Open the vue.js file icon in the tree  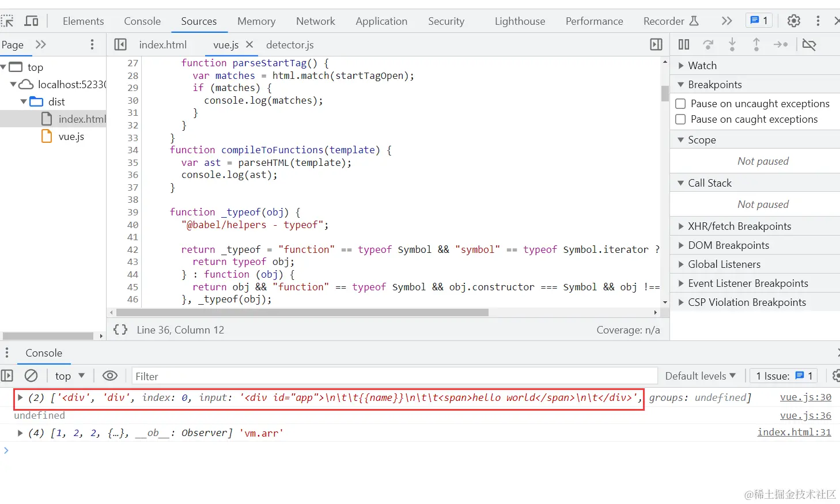47,137
